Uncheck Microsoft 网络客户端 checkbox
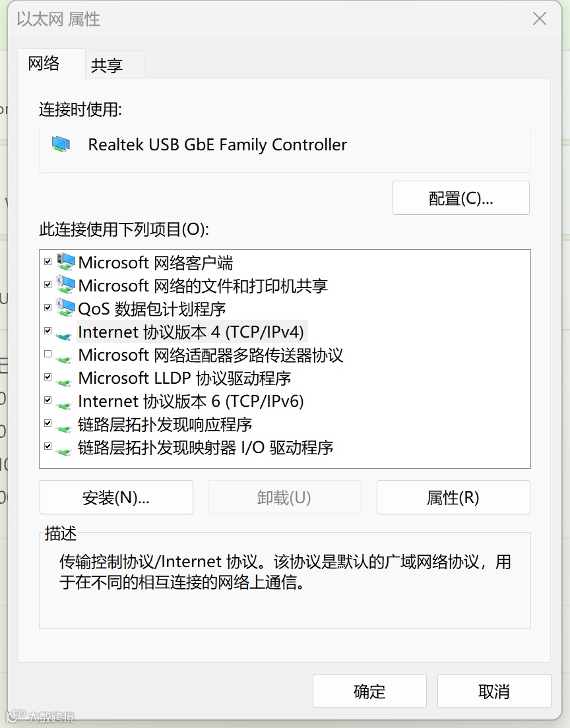 (48, 261)
